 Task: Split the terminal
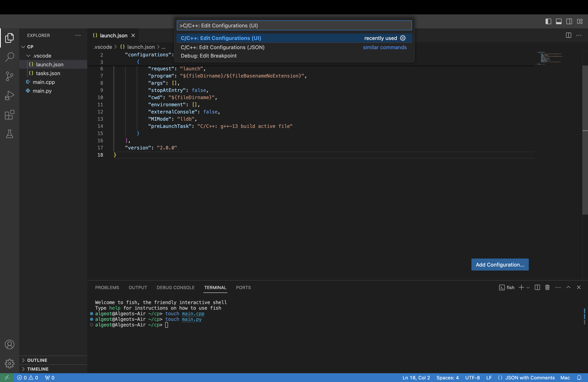click(x=537, y=287)
